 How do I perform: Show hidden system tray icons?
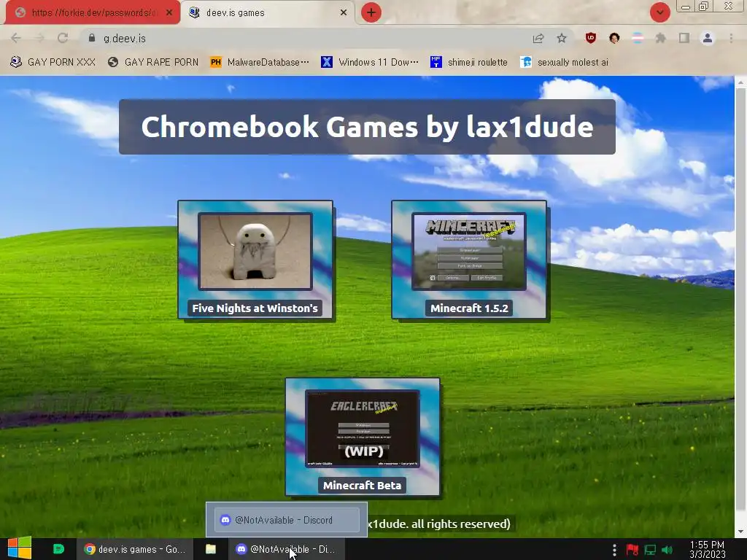614,550
